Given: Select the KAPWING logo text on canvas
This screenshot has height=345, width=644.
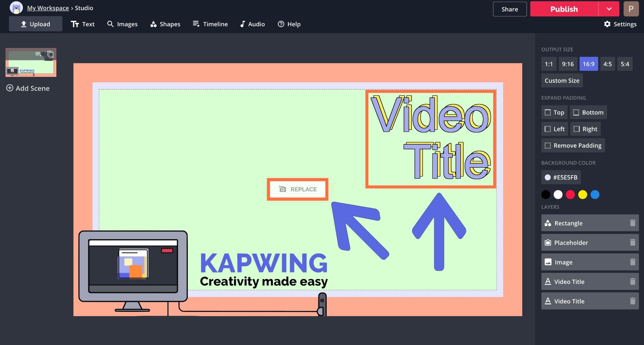Looking at the screenshot, I should pyautogui.click(x=264, y=263).
